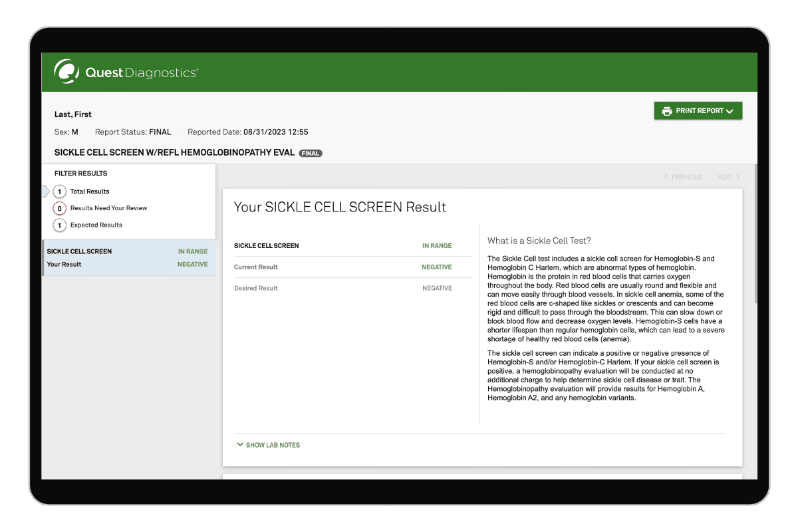The width and height of the screenshot is (798, 532).
Task: Click the FINAL pill beside the test name
Action: pyautogui.click(x=310, y=153)
